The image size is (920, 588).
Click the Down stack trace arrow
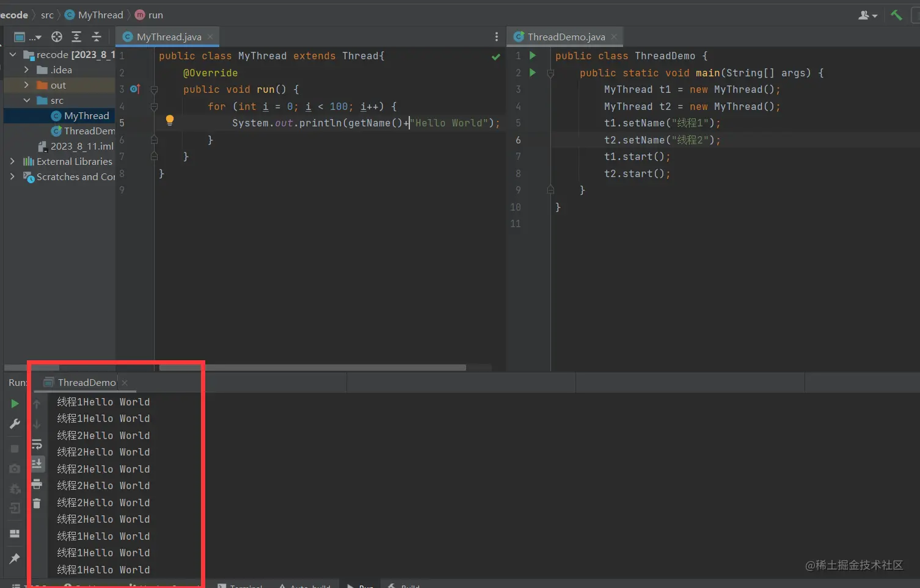tap(37, 424)
